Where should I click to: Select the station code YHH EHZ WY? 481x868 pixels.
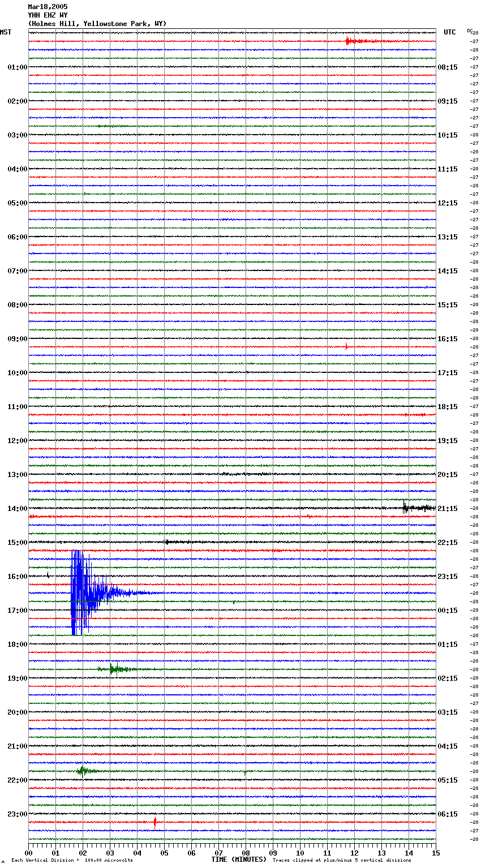[48, 15]
